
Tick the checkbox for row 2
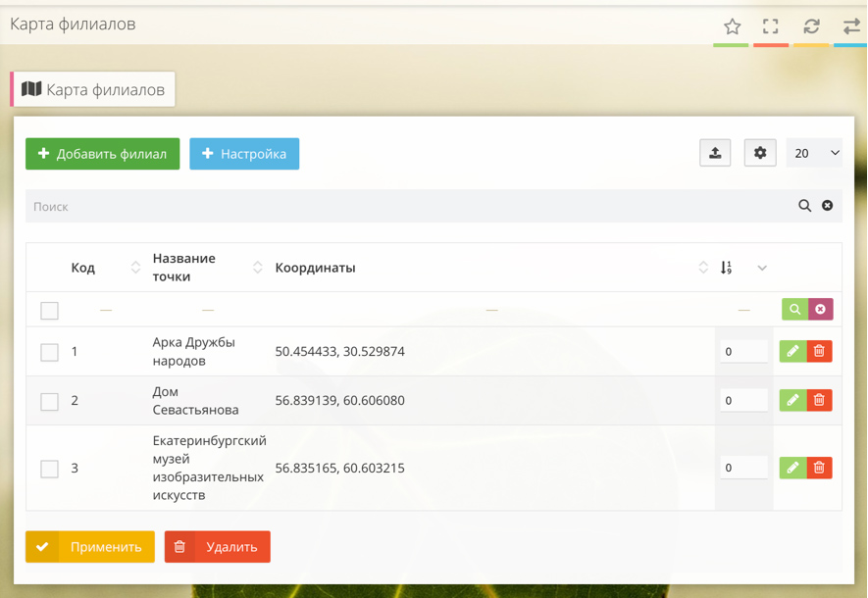click(50, 401)
